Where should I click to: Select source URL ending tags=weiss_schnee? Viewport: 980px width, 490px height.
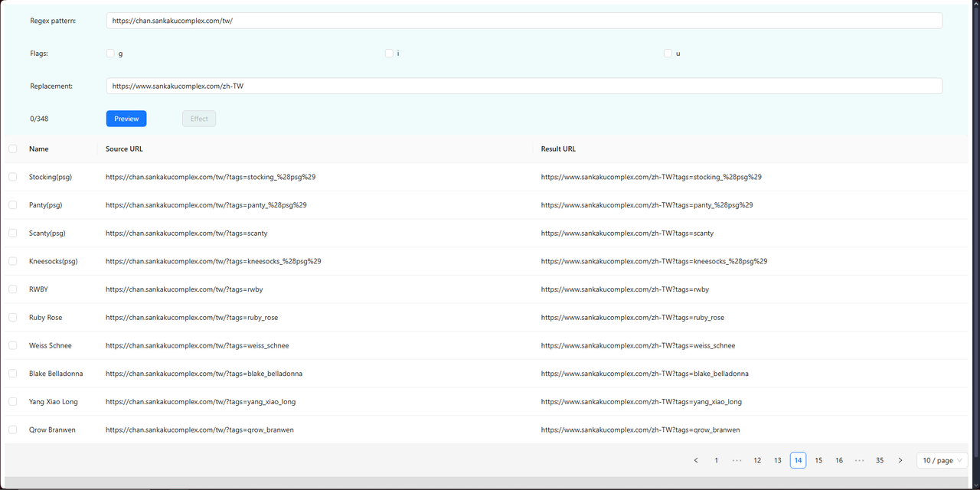tap(198, 345)
